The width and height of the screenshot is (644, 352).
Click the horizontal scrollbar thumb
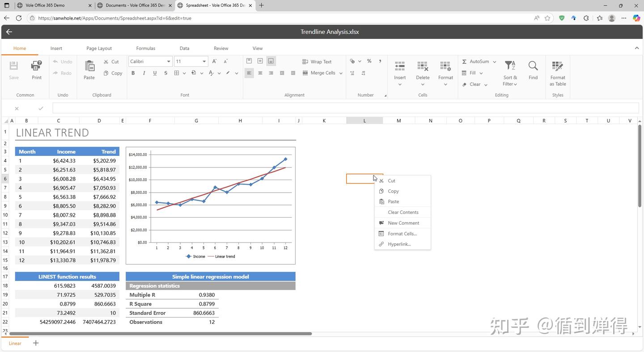(x=161, y=334)
